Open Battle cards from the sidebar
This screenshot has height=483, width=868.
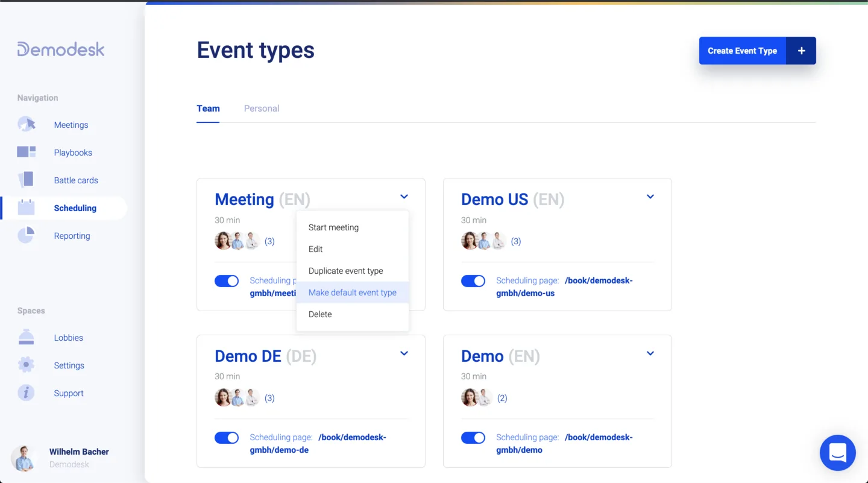coord(76,180)
